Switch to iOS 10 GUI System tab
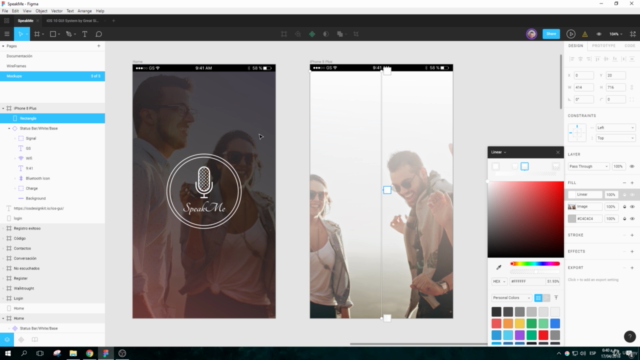Image resolution: width=640 pixels, height=360 pixels. pyautogui.click(x=73, y=21)
